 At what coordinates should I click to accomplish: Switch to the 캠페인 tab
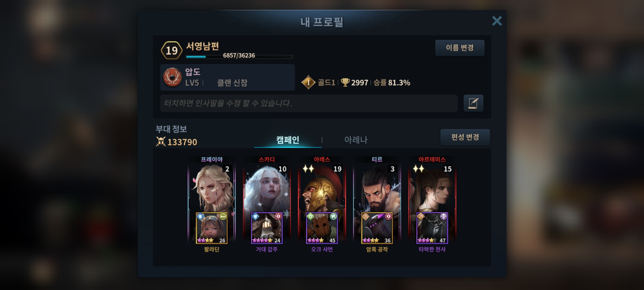coord(288,140)
